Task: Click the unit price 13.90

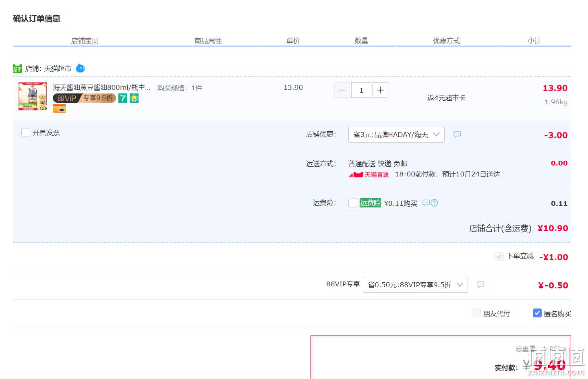Action: [293, 87]
